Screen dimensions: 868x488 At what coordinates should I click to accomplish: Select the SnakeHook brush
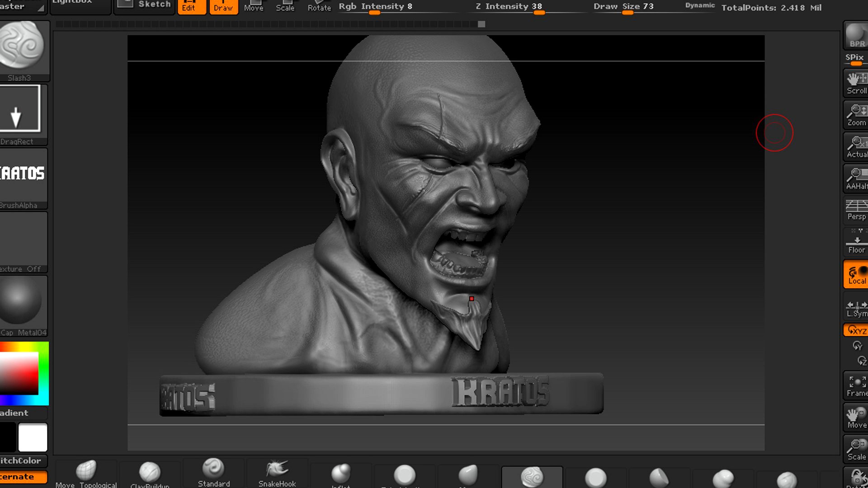click(x=277, y=474)
